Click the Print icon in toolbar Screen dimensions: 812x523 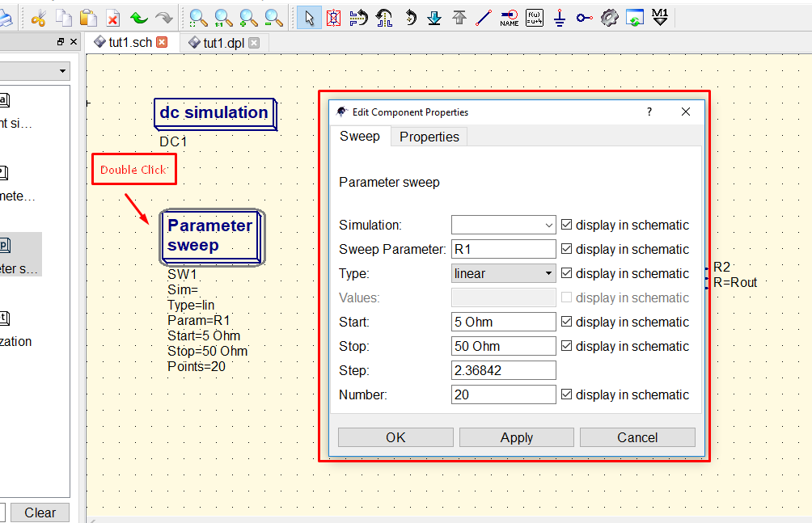pyautogui.click(x=4, y=19)
